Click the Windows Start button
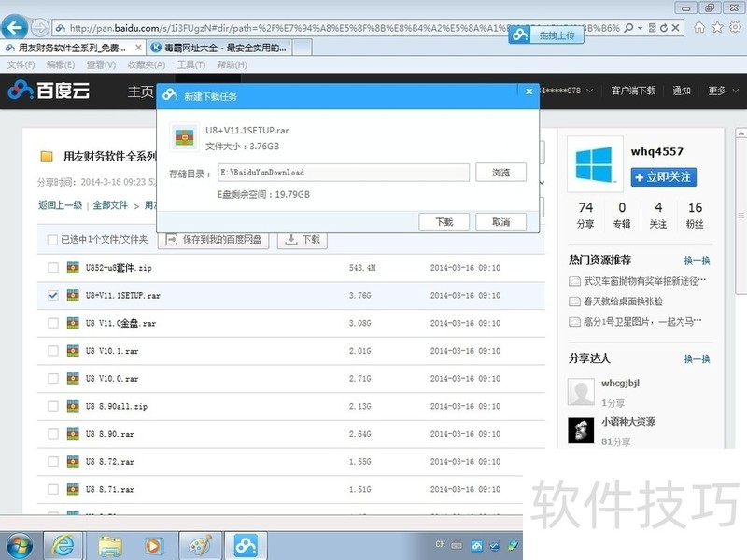747x560 pixels. (x=20, y=543)
